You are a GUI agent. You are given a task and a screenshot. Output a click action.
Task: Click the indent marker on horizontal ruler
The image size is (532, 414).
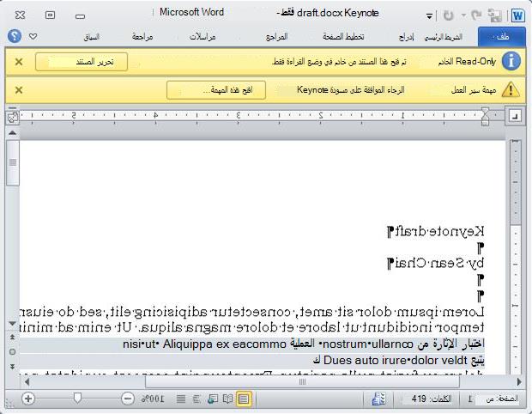tap(485, 116)
